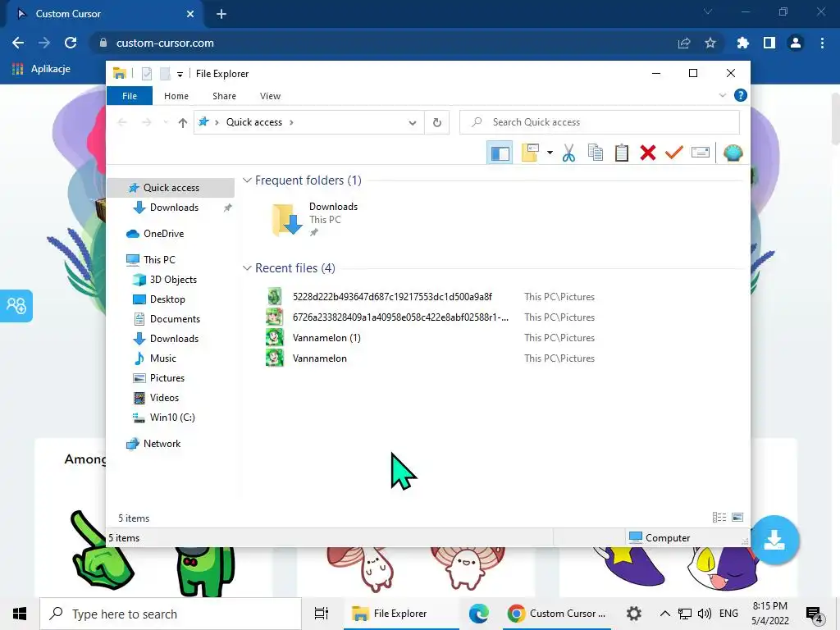Open Downloads under This PC
This screenshot has height=630, width=840.
tap(174, 339)
